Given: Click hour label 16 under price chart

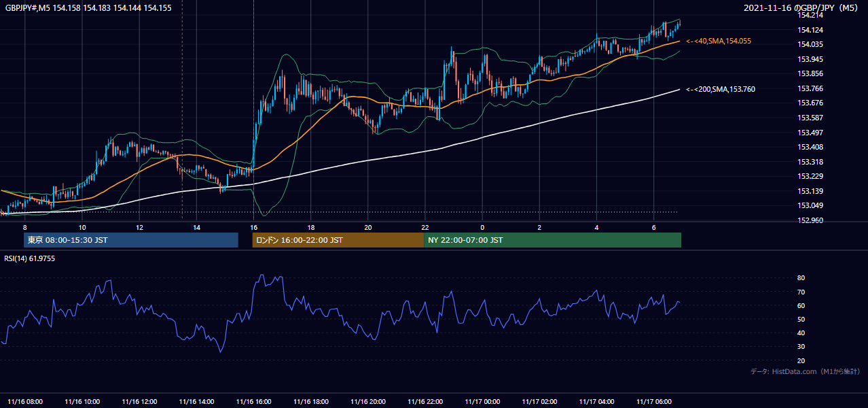Looking at the screenshot, I should 253,227.
